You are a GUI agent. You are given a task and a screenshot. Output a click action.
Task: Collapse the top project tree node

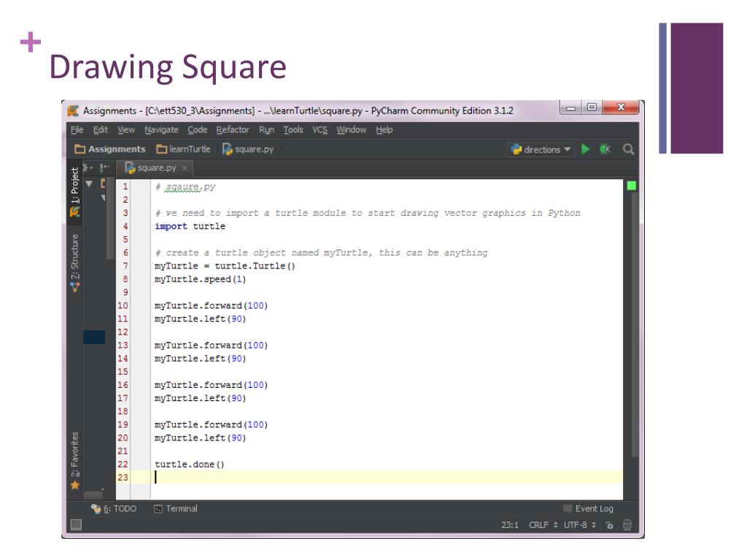click(x=89, y=184)
